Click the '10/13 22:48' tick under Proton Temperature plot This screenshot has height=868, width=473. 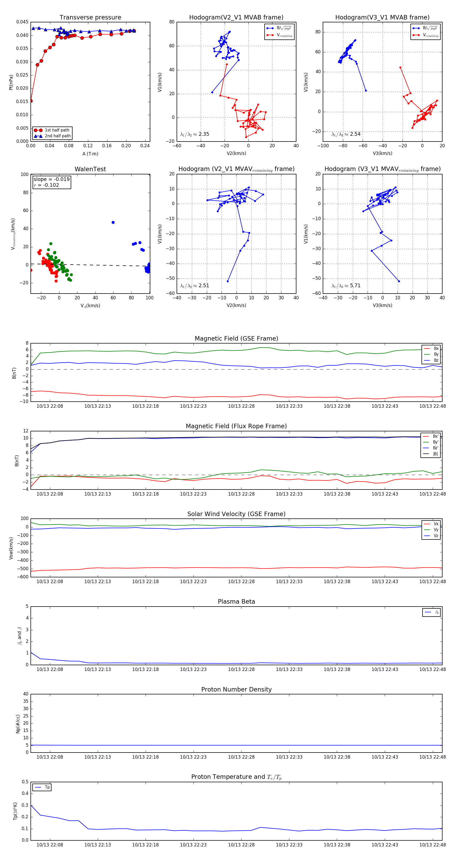433,845
